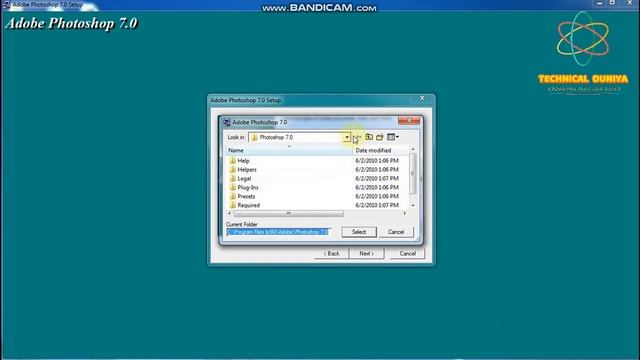Click Cancel in the Setup window
Image resolution: width=640 pixels, height=360 pixels.
[x=407, y=253]
